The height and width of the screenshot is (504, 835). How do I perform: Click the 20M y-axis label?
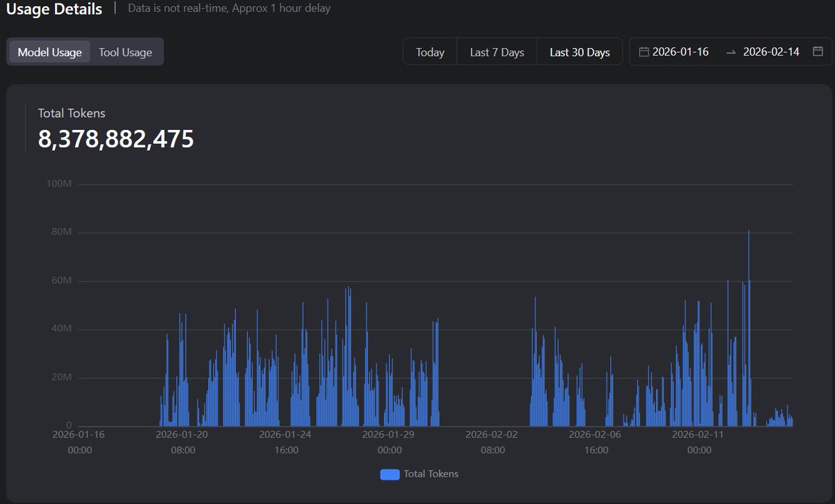click(x=61, y=377)
